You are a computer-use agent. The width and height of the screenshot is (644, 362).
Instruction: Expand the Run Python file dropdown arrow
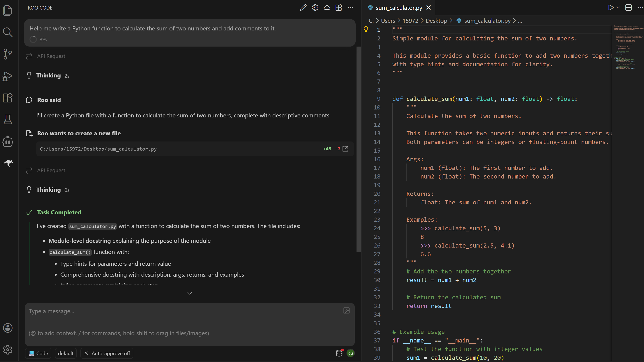tap(618, 8)
